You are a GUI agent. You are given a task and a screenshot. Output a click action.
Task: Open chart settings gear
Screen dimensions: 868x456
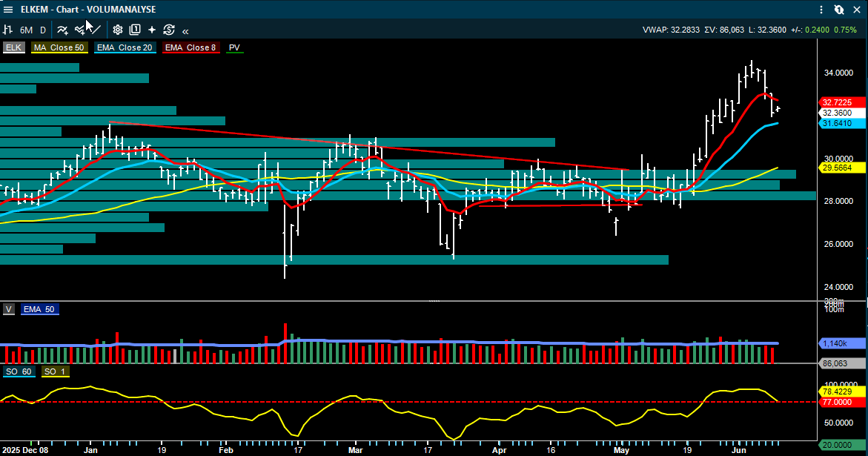tap(117, 30)
